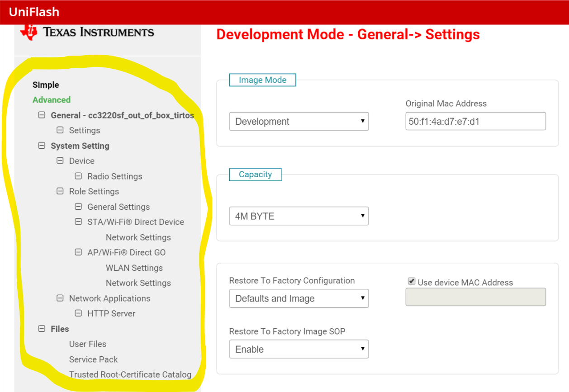Open Trusted Root-Certificate Catalog page
569x392 pixels.
[x=130, y=374]
